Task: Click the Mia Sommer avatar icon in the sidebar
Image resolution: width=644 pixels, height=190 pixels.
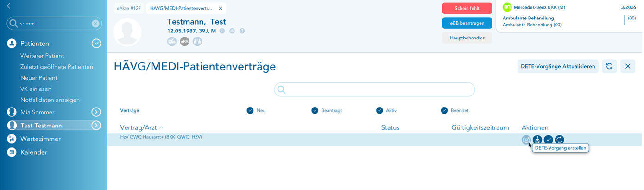Action: tap(12, 112)
